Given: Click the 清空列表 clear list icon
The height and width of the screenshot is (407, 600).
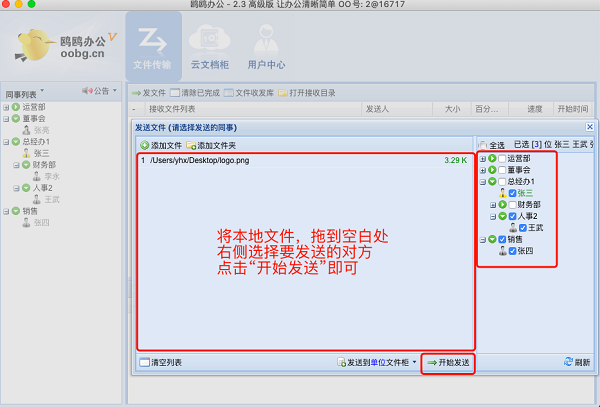Looking at the screenshot, I should pos(141,361).
